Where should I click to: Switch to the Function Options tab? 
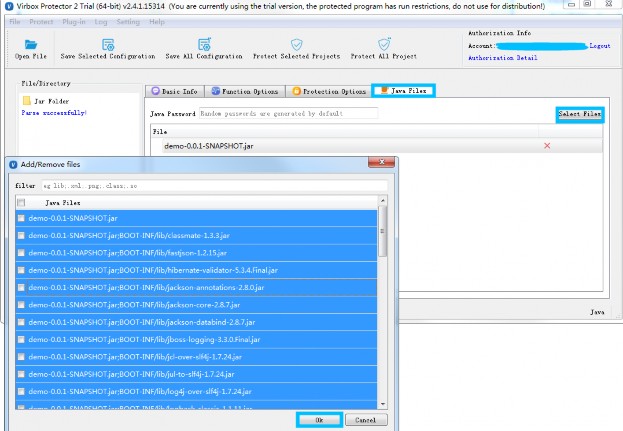click(245, 91)
